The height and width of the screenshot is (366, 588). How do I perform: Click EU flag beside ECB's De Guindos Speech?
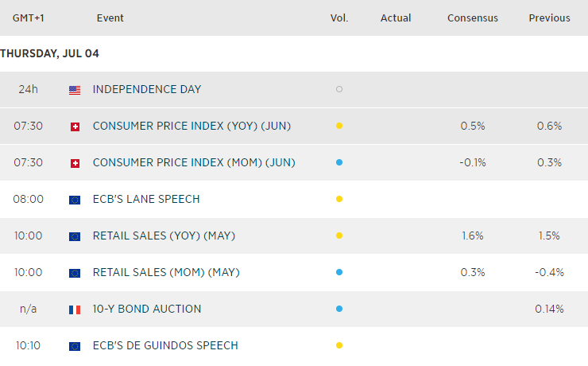(x=75, y=346)
